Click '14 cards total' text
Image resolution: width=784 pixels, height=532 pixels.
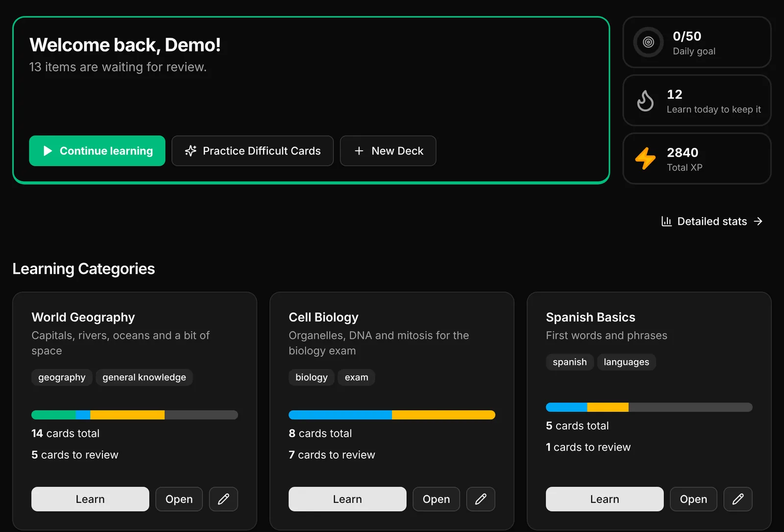click(66, 434)
